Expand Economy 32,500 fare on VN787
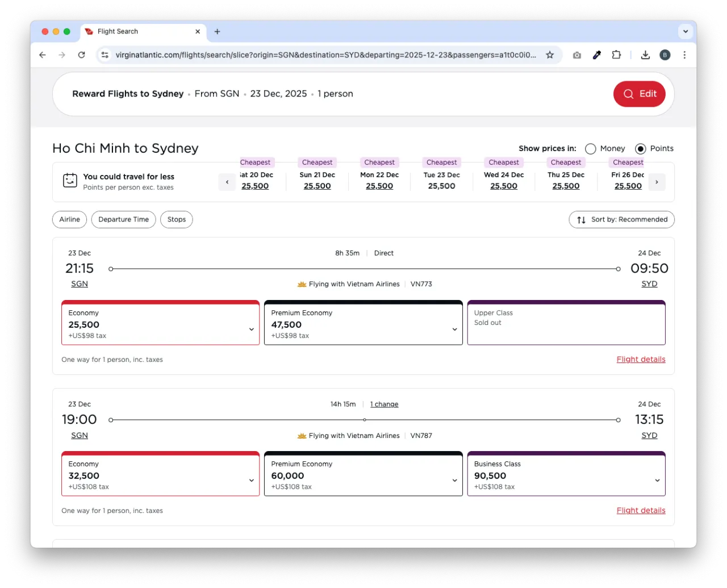The width and height of the screenshot is (727, 588). (x=161, y=474)
